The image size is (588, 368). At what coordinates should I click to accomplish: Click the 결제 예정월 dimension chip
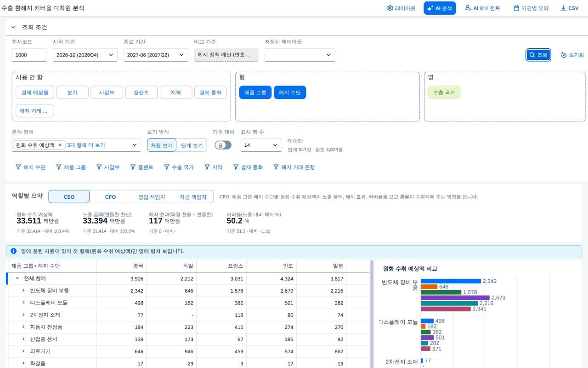tap(35, 92)
